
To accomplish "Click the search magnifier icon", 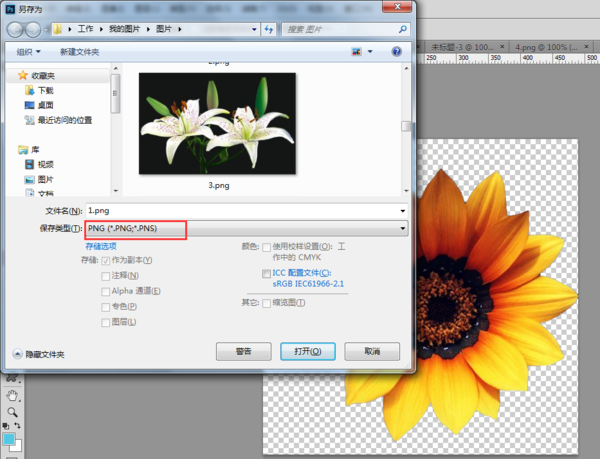I will click(403, 29).
